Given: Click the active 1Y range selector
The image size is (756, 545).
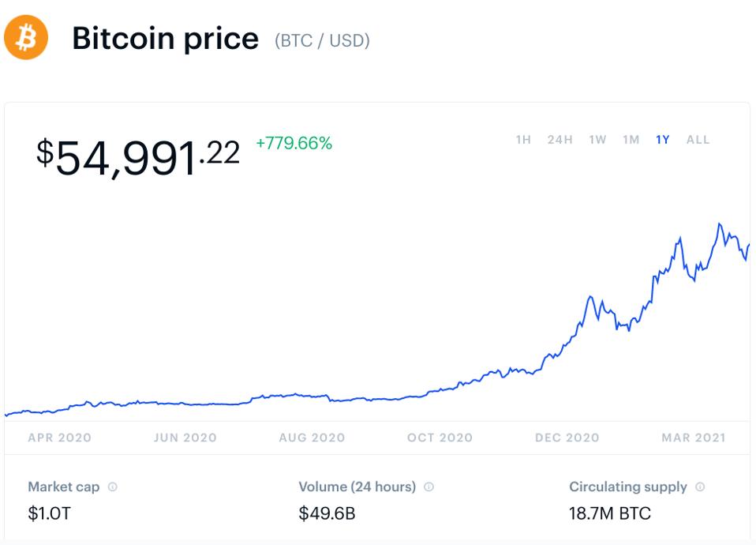Looking at the screenshot, I should [x=663, y=137].
